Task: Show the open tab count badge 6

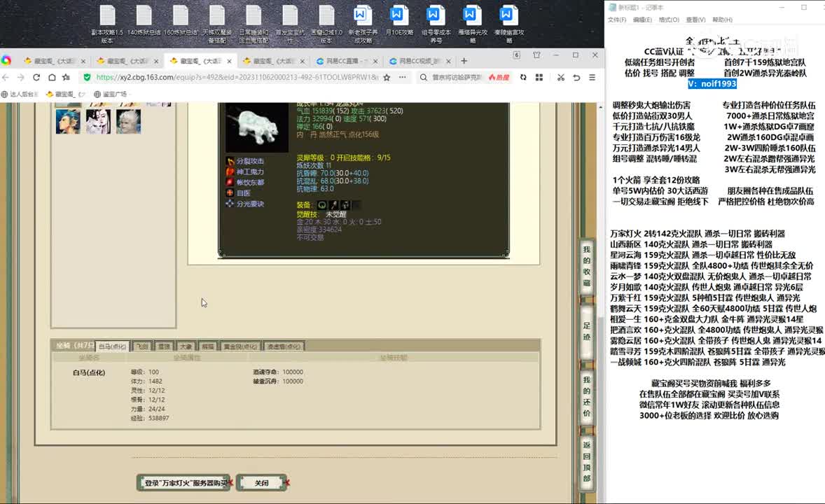Action: tap(517, 55)
